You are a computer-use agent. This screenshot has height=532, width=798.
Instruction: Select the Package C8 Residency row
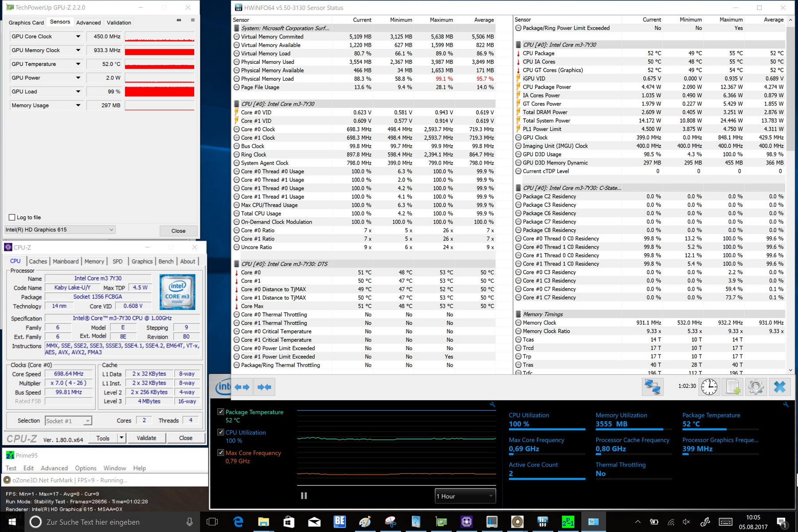click(x=650, y=230)
